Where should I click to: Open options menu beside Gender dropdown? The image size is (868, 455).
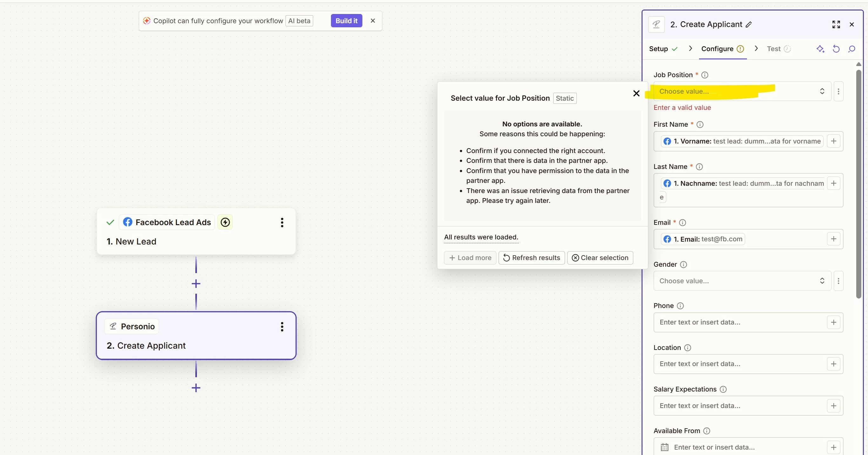click(838, 281)
